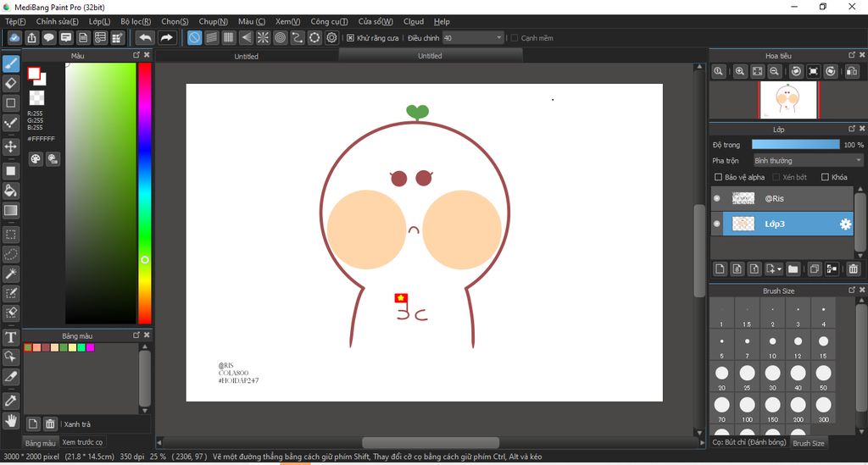
Task: Enable the concentric circle snap guide
Action: tap(280, 37)
